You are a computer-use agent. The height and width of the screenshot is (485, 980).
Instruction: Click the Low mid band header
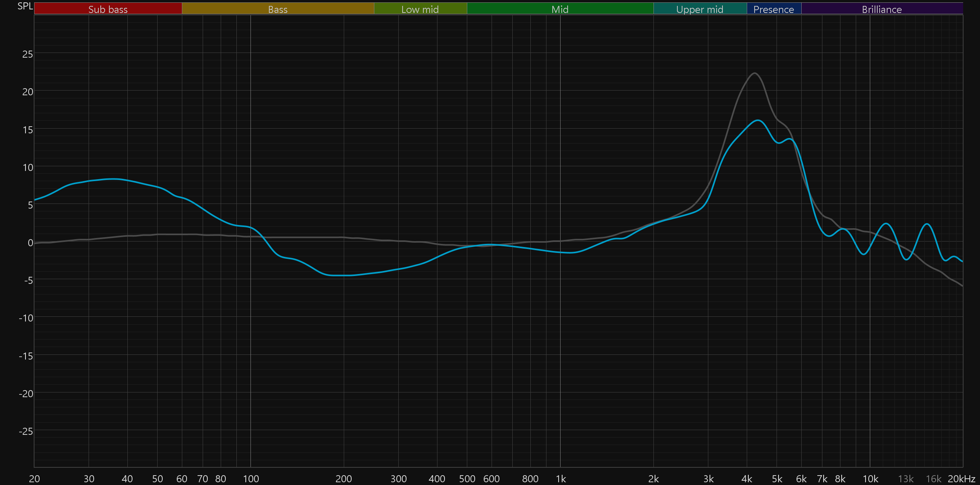[x=420, y=9]
